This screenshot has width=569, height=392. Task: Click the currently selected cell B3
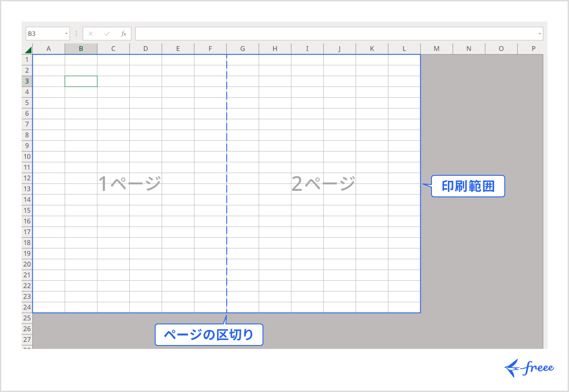81,81
